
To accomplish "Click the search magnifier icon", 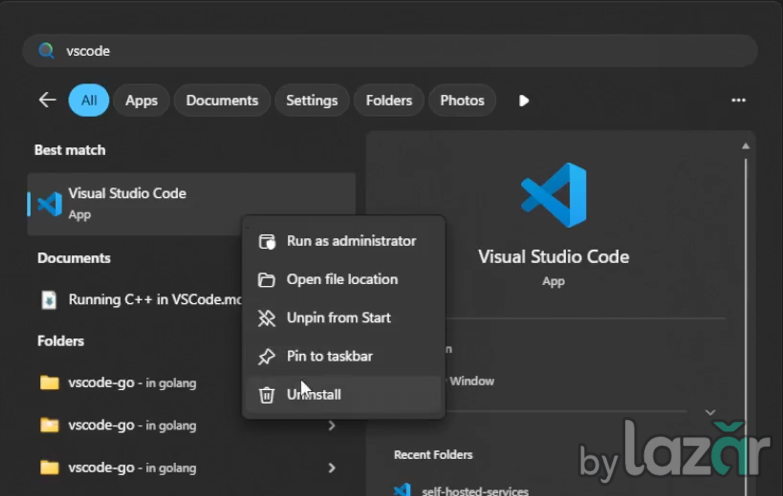I will (x=46, y=50).
